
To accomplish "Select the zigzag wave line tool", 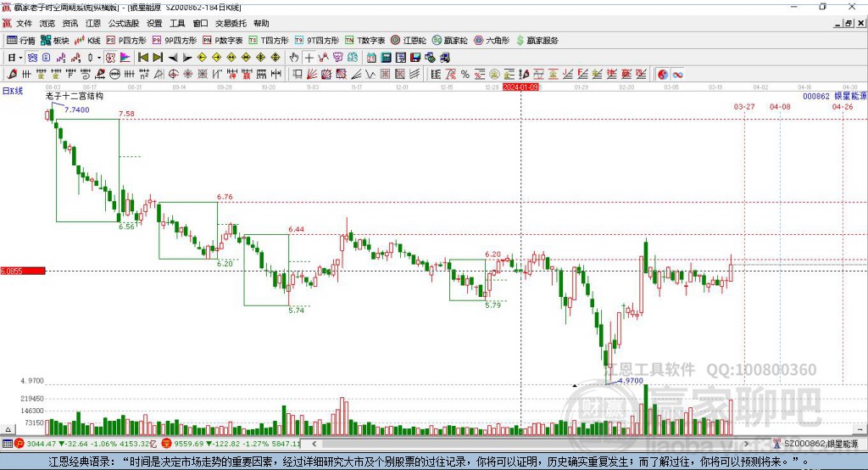I will tap(371, 75).
